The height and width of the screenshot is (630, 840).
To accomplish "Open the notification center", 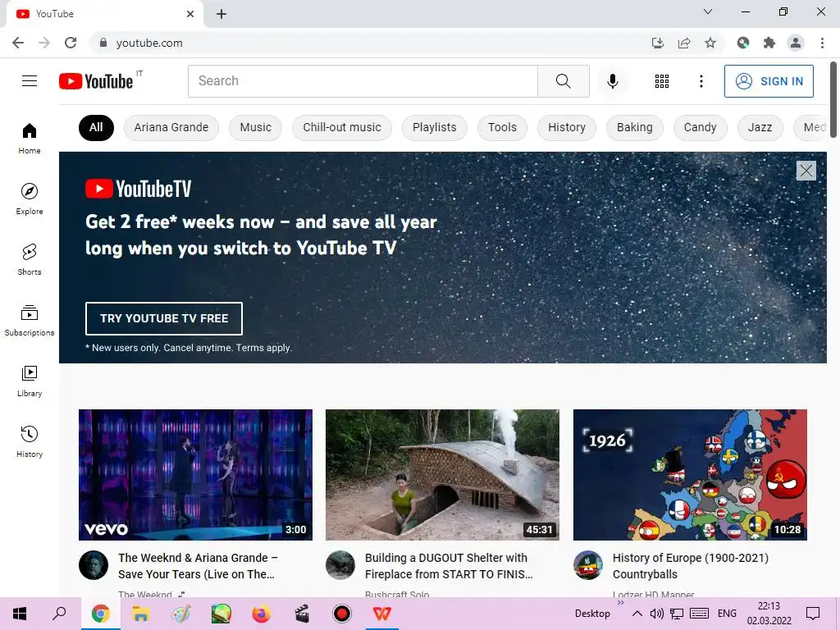I will point(813,614).
